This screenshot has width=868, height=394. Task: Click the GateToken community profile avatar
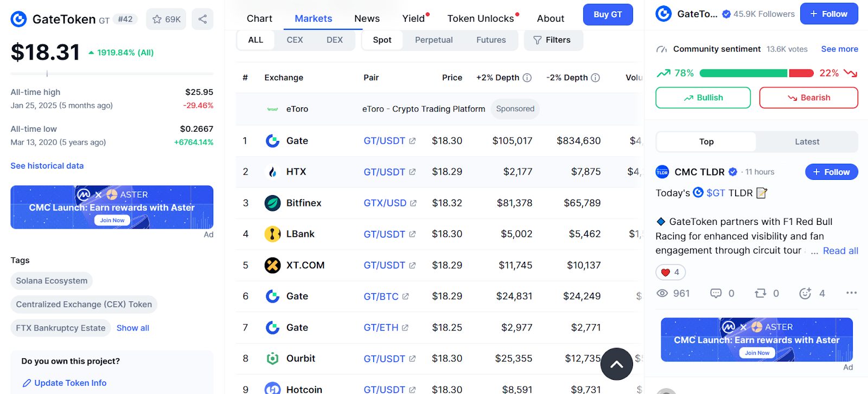click(x=663, y=14)
